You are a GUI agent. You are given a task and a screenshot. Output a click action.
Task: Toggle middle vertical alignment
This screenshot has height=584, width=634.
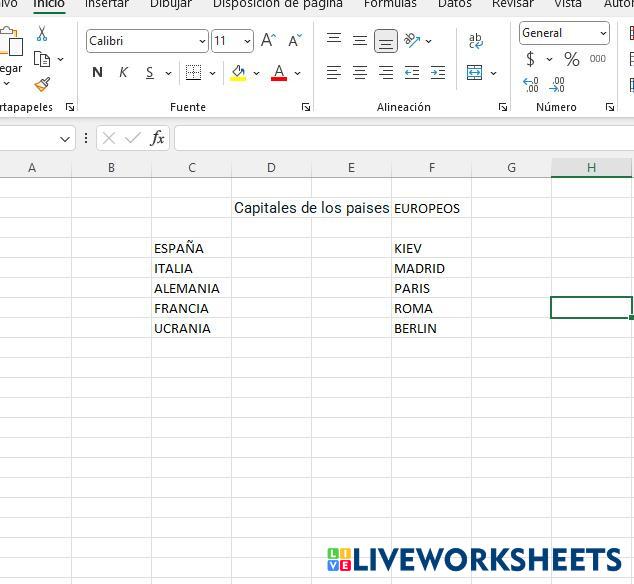(x=360, y=41)
